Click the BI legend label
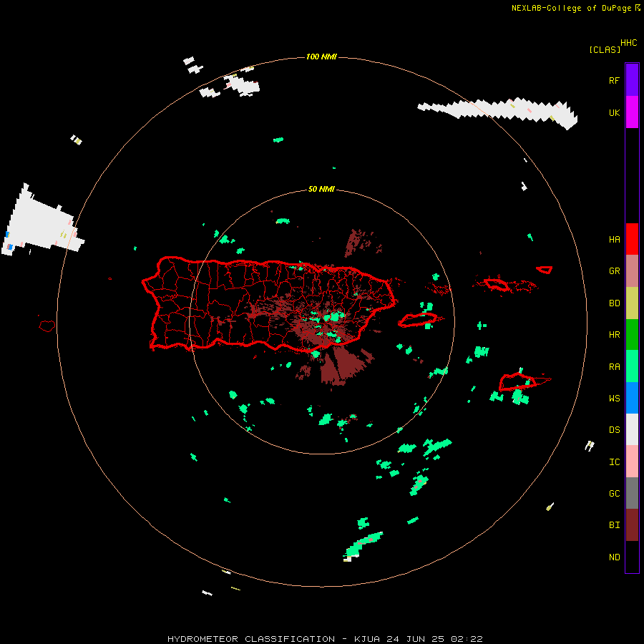Viewport: 644px width, 644px height. coord(614,525)
